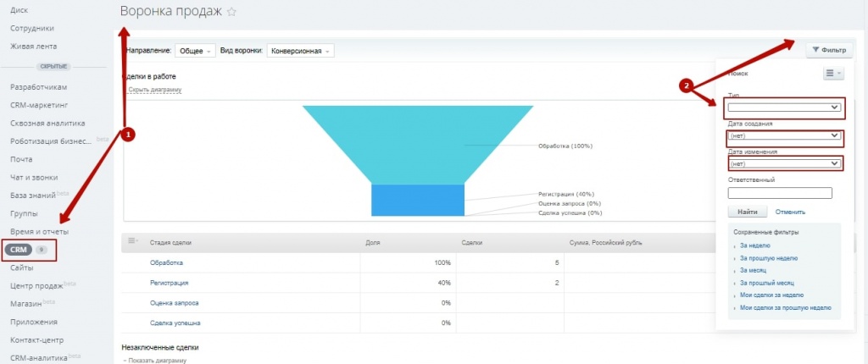Show diagram under Незаключенные сделки

(157, 361)
